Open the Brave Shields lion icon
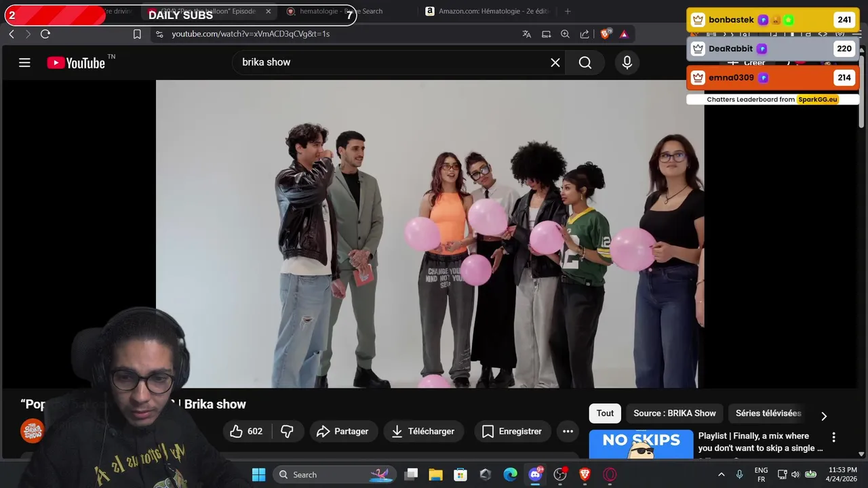This screenshot has height=488, width=868. (x=606, y=34)
